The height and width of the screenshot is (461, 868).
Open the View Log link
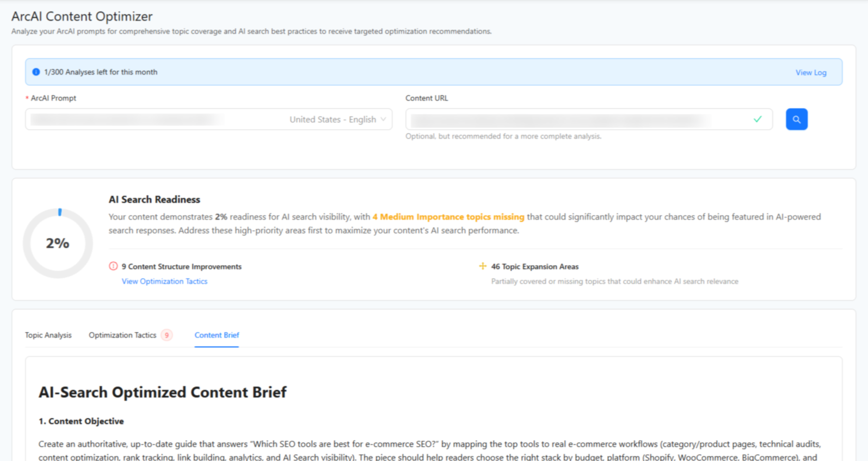pos(810,72)
